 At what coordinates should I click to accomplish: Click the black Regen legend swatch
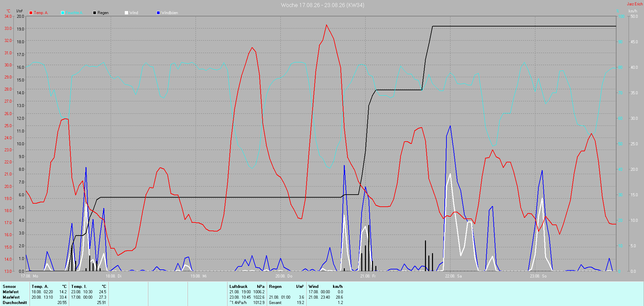tap(95, 13)
